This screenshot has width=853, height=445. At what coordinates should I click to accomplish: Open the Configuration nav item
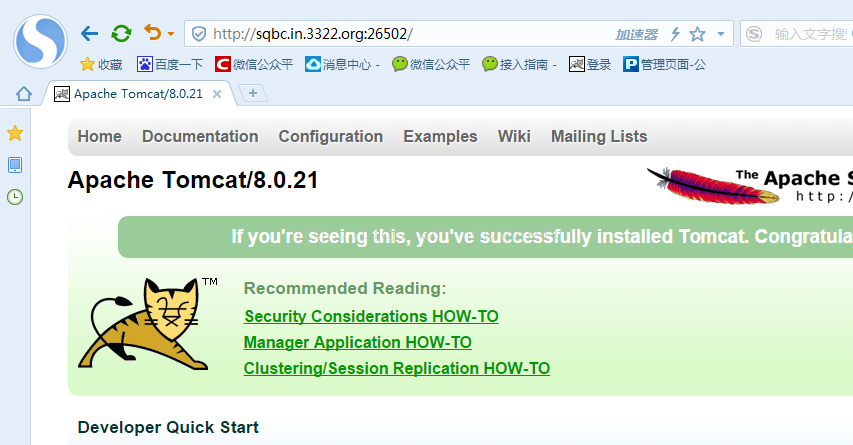click(x=331, y=136)
